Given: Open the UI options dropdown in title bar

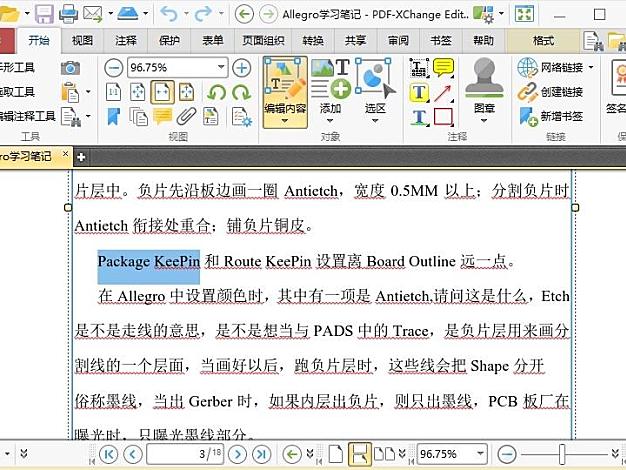Looking at the screenshot, I should 501,14.
